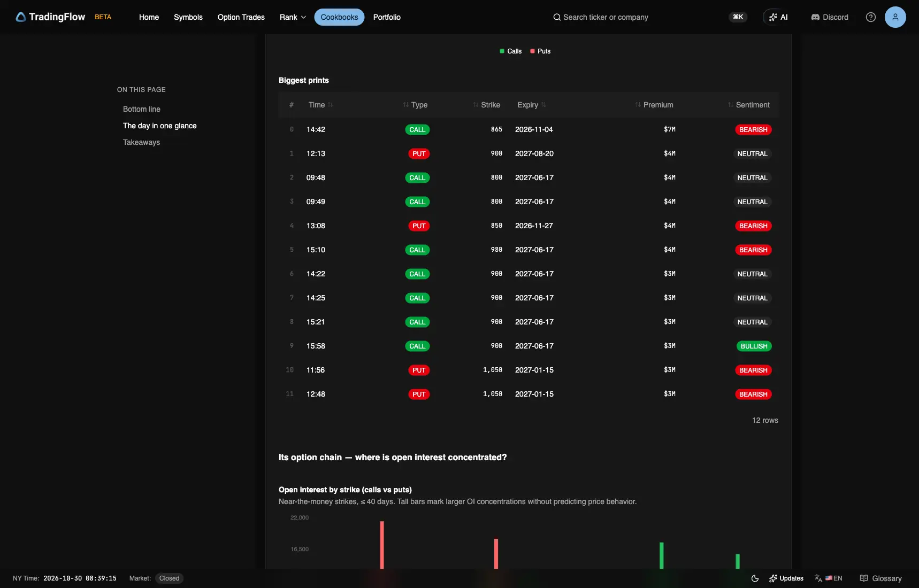This screenshot has height=588, width=919.
Task: Open the Portfolio page
Action: pos(387,17)
